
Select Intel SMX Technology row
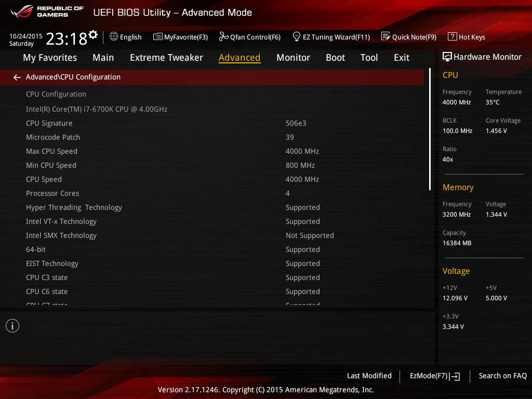click(212, 235)
